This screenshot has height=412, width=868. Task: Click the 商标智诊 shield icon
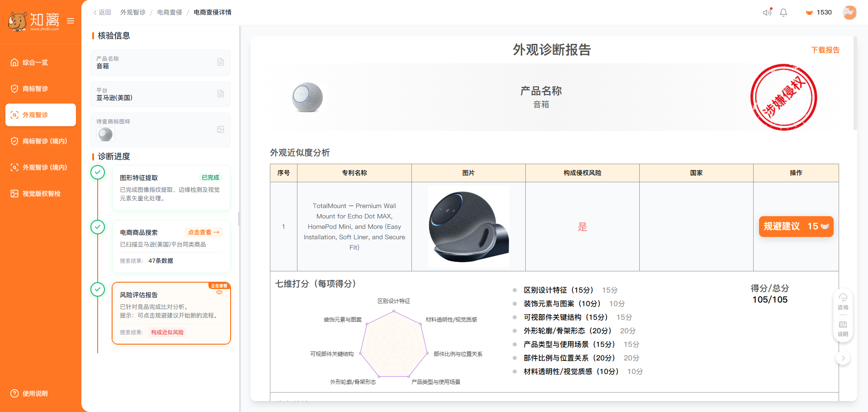tap(14, 89)
